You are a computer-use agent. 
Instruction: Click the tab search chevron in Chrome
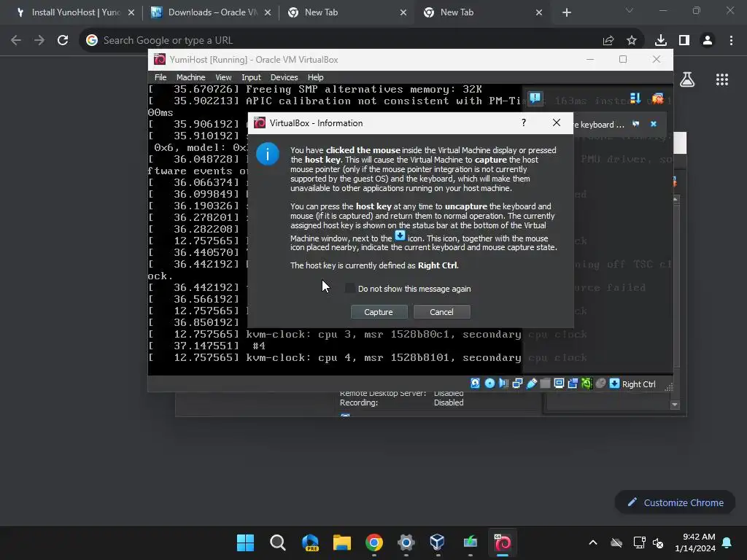pyautogui.click(x=630, y=10)
